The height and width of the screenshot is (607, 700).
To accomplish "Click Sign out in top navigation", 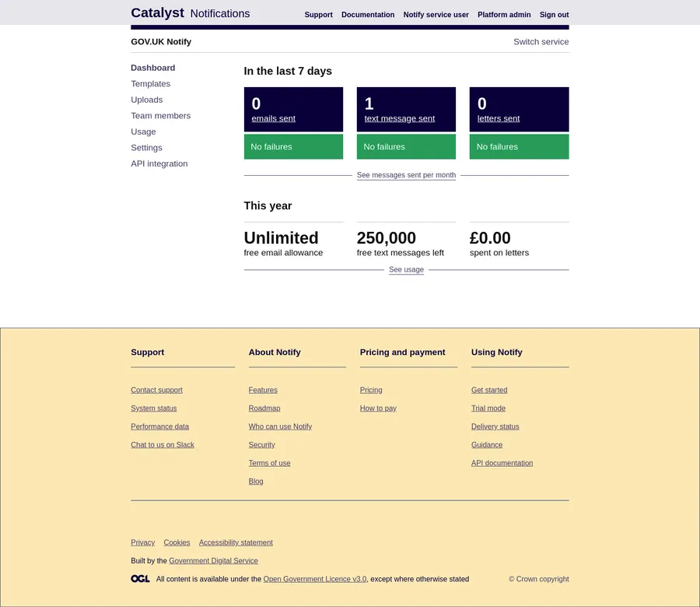I will click(x=554, y=15).
